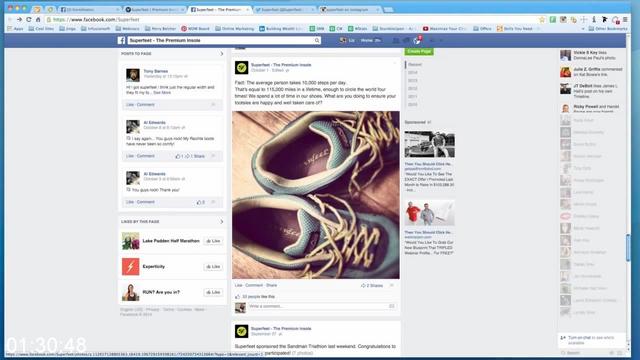Click the browser address bar
The height and width of the screenshot is (360, 640).
coord(291,19)
